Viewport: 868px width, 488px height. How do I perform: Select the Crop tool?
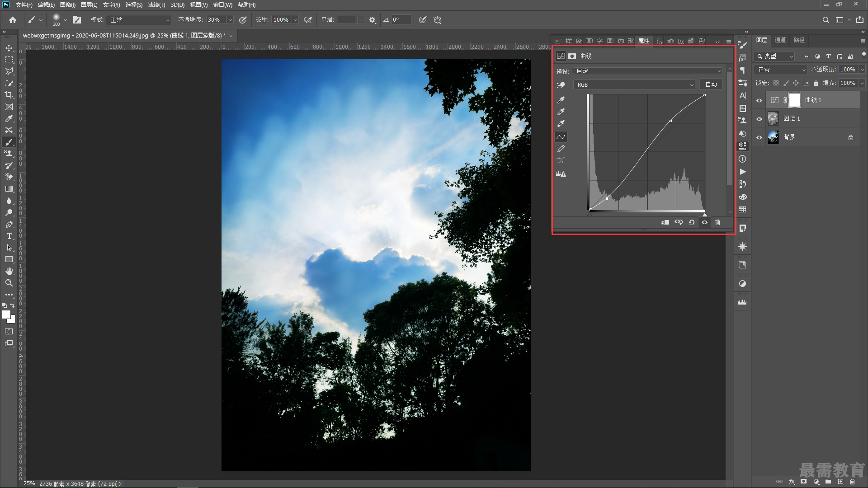coord(9,95)
